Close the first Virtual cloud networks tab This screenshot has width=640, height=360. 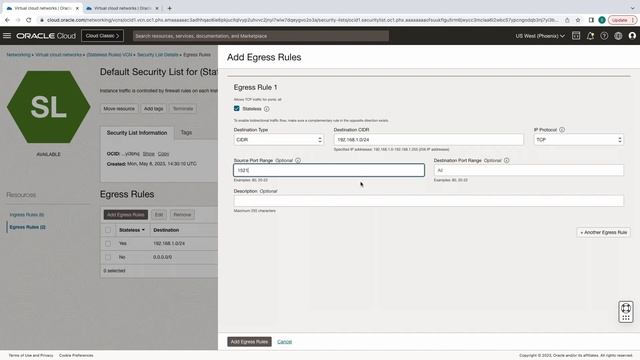(x=77, y=8)
